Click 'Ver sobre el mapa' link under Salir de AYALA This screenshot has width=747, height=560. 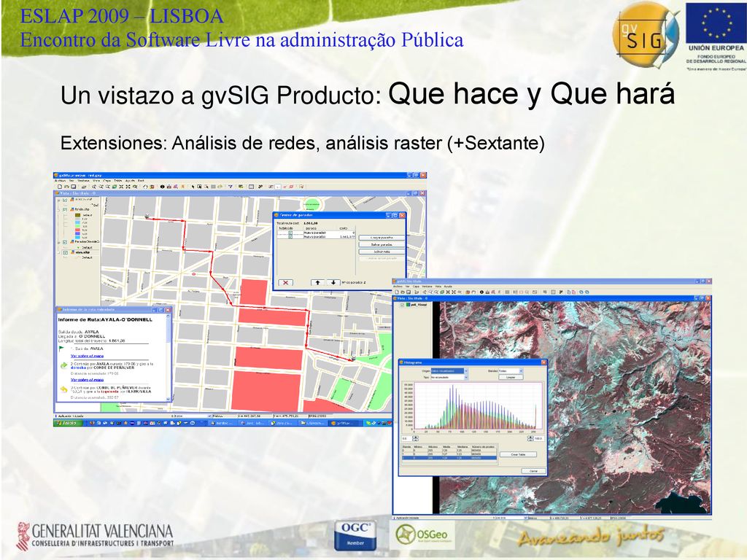tap(88, 356)
